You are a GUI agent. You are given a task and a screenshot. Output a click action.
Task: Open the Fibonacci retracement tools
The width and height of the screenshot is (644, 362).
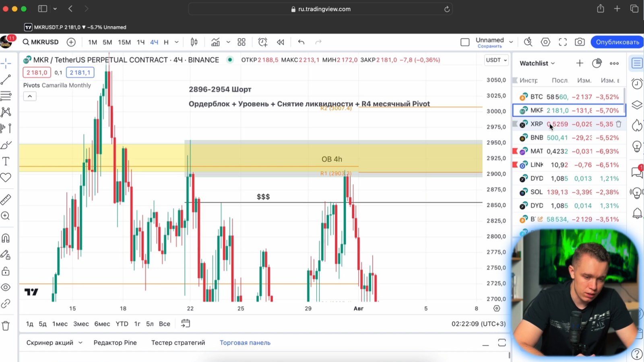[x=6, y=96]
